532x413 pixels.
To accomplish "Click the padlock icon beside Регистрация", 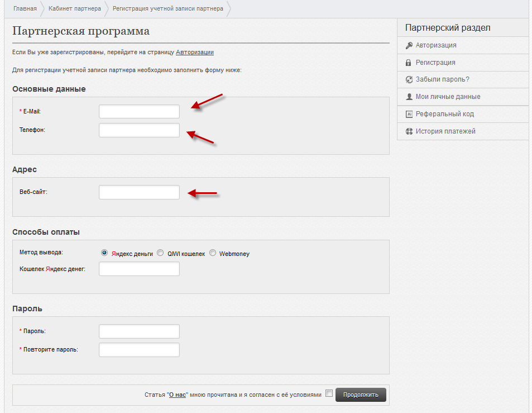I will pyautogui.click(x=409, y=63).
